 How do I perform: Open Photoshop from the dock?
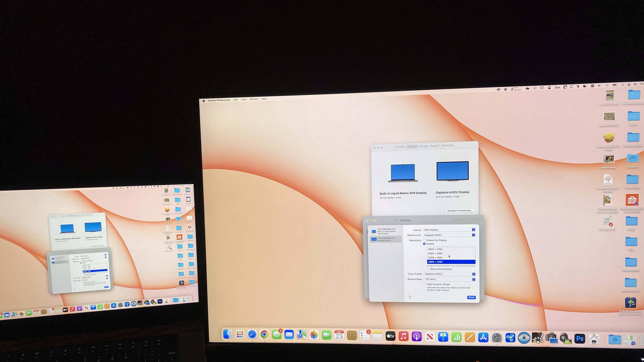click(579, 339)
